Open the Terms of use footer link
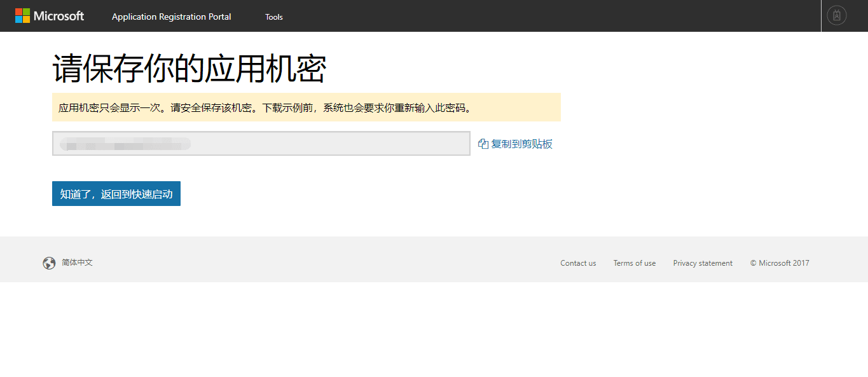Viewport: 868px width, 377px height. point(634,263)
